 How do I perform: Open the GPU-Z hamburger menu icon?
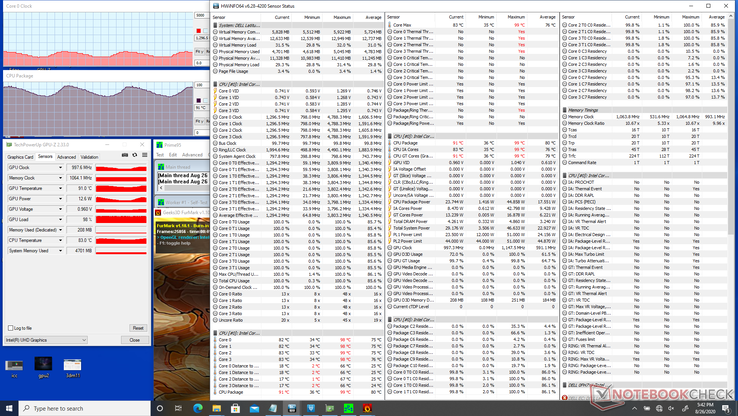[x=144, y=155]
